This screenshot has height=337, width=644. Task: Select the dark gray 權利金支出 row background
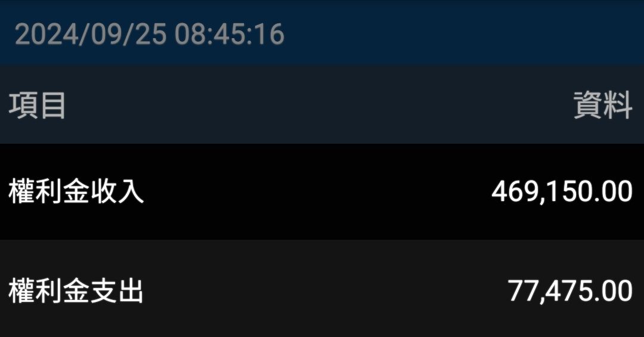[x=322, y=289]
